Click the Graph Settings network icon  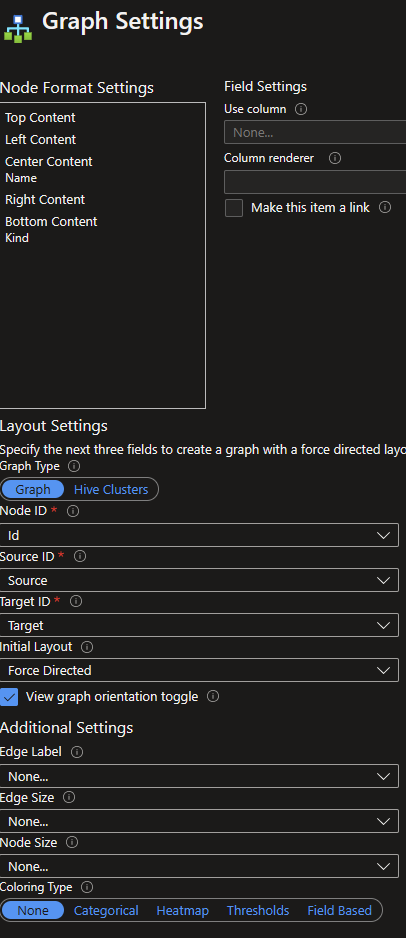click(18, 28)
